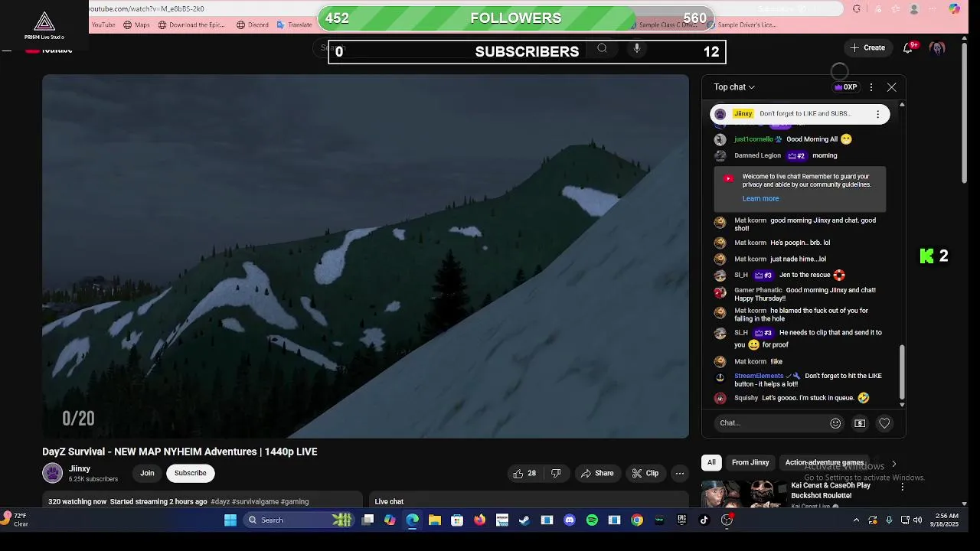Click chat username just1cornello

753,139
